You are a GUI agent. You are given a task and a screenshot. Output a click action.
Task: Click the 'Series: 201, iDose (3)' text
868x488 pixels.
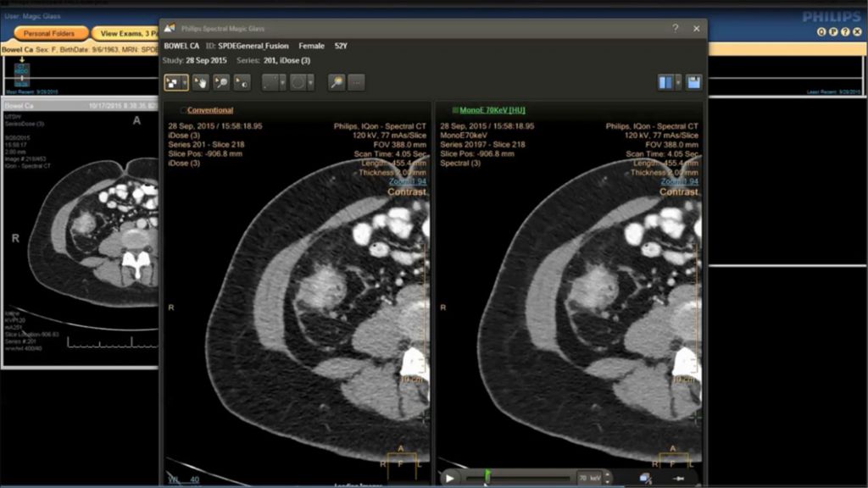pyautogui.click(x=274, y=60)
